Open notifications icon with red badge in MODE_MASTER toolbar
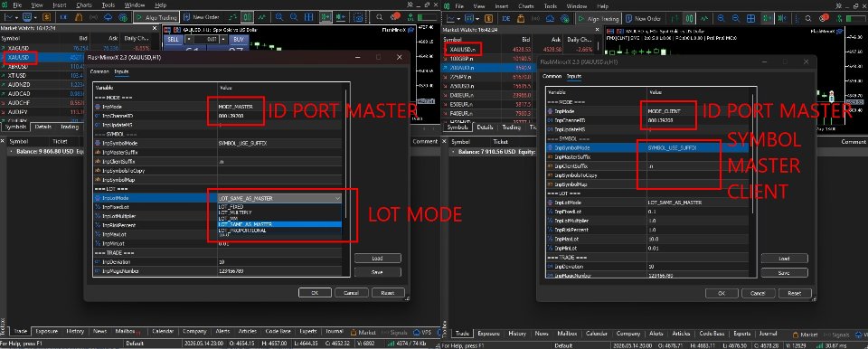Screen dimensions: 868x349 [395, 16]
